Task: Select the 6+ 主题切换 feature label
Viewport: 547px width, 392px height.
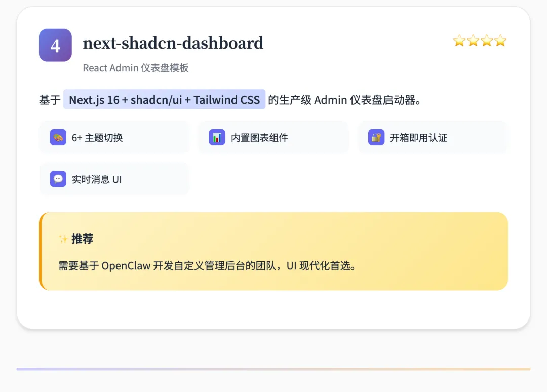Action: (97, 138)
